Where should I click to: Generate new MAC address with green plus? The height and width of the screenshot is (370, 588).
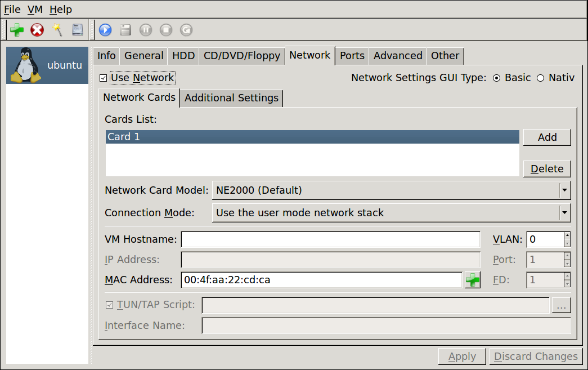[x=473, y=280]
